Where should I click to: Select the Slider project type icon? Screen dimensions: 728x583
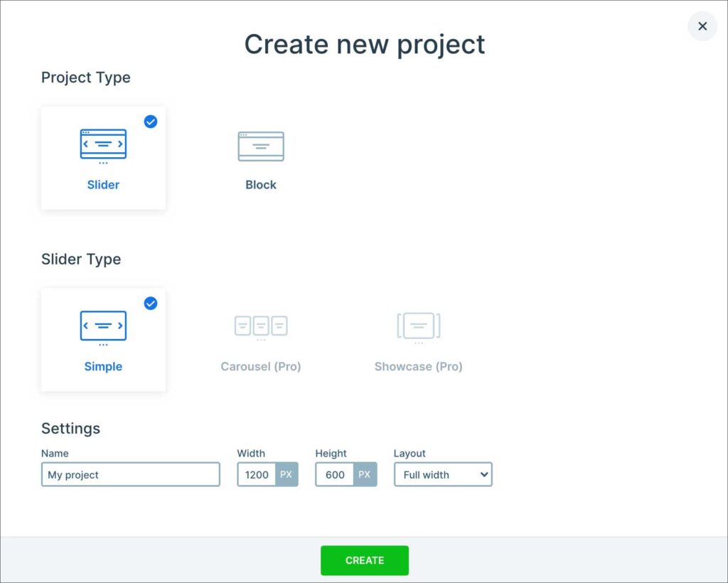click(x=103, y=144)
